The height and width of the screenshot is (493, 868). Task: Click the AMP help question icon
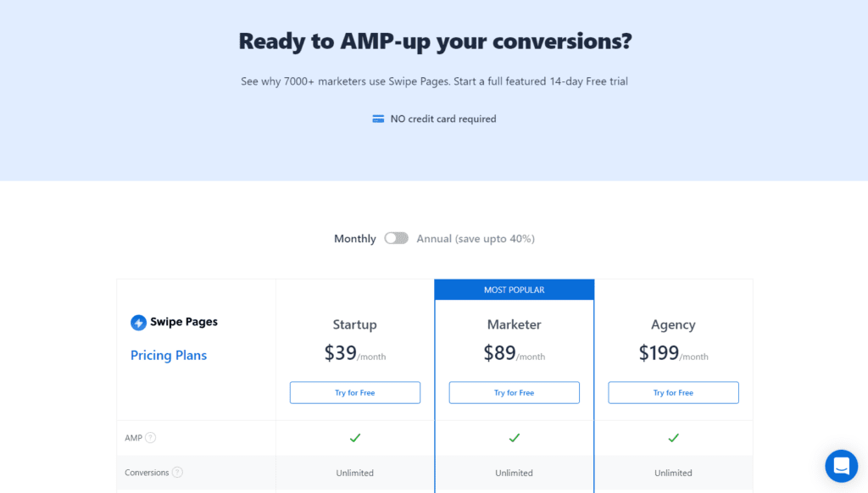[151, 438]
